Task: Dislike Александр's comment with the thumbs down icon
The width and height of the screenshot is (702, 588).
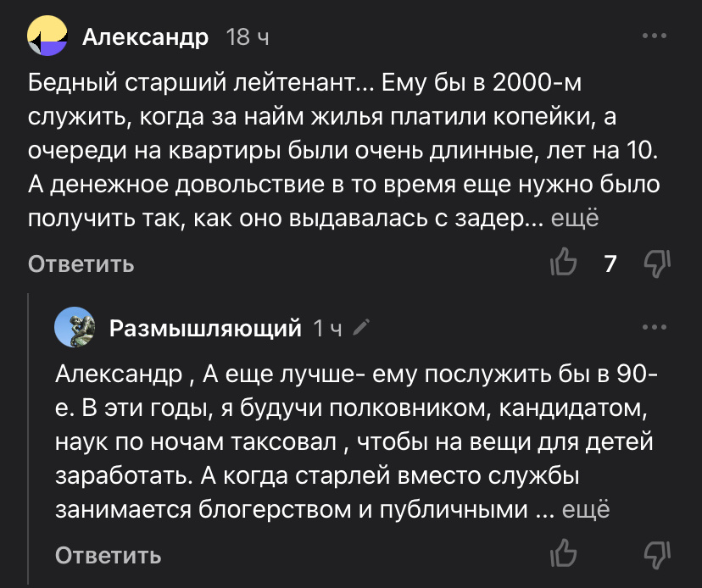Action: tap(657, 263)
